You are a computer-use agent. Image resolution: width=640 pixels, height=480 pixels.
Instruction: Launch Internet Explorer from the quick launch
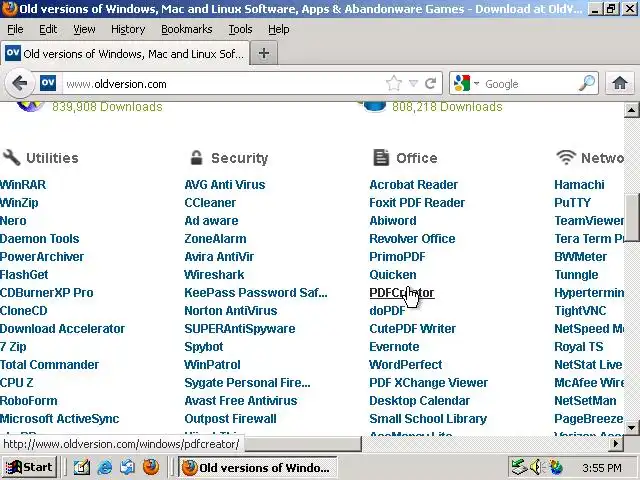coord(104,467)
